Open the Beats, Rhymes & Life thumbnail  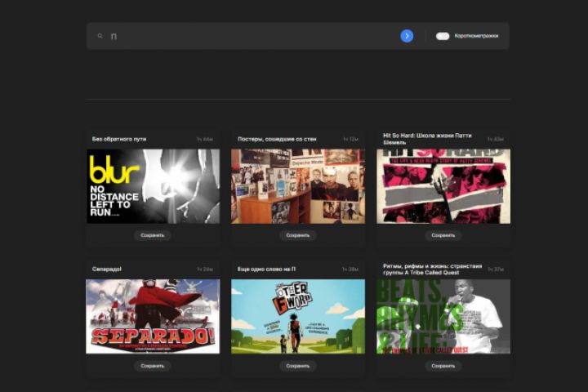443,317
